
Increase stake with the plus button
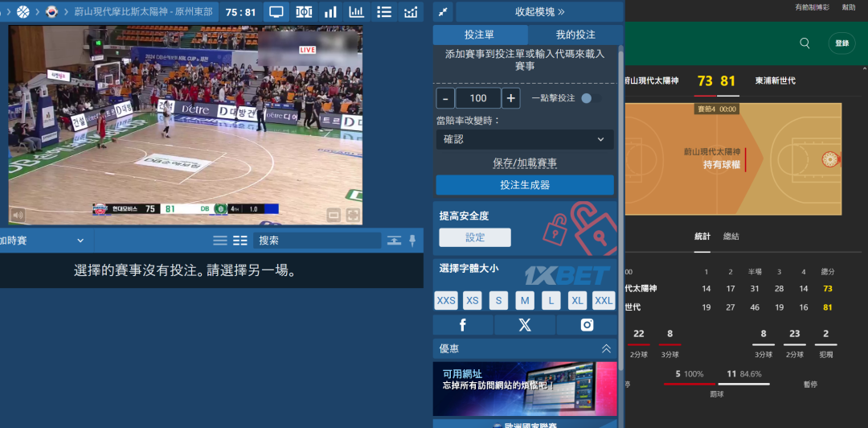(511, 99)
